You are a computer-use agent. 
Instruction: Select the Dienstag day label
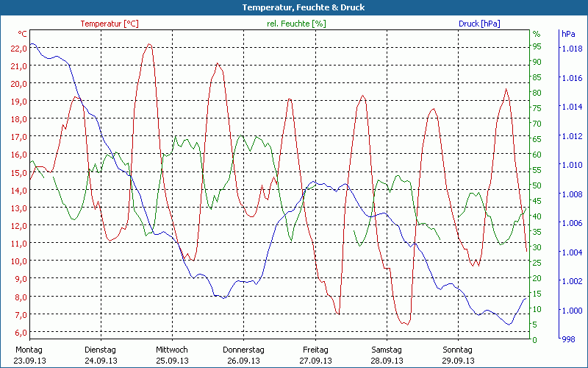coord(101,350)
